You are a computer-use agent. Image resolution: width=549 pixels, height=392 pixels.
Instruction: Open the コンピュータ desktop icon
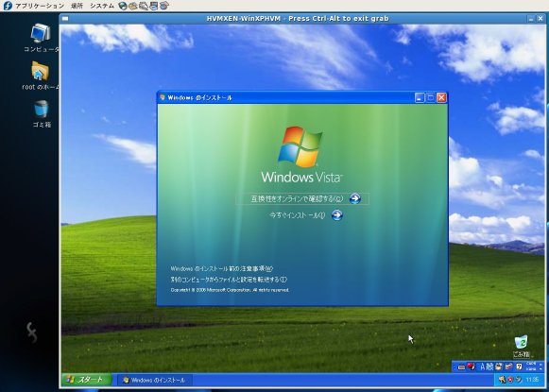click(41, 38)
